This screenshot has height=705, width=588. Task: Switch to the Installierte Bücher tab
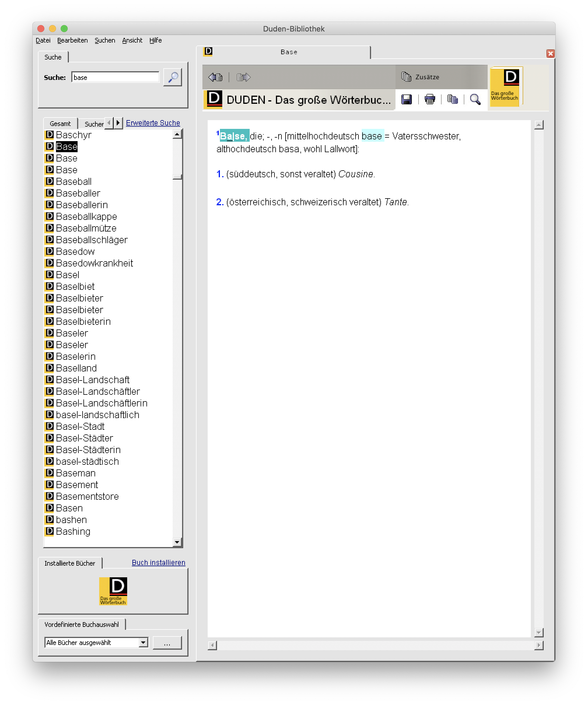pos(70,563)
